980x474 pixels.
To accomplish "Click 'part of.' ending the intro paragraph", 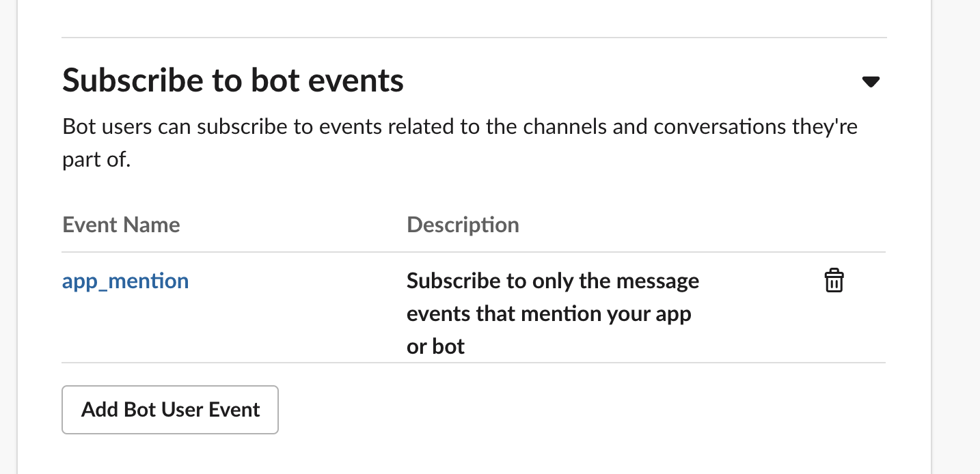I will 96,161.
